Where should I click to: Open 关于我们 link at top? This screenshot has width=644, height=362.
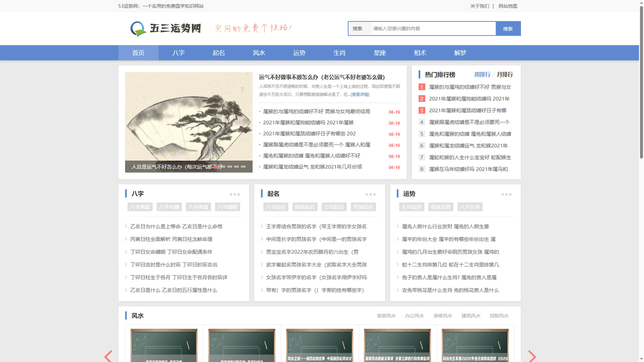pos(479,6)
